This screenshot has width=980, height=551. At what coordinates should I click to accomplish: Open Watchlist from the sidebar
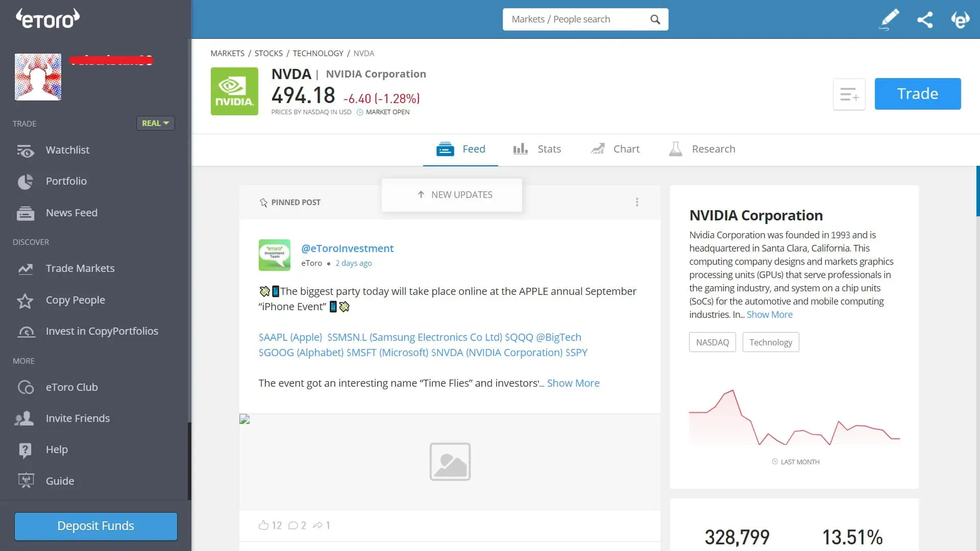(x=67, y=150)
